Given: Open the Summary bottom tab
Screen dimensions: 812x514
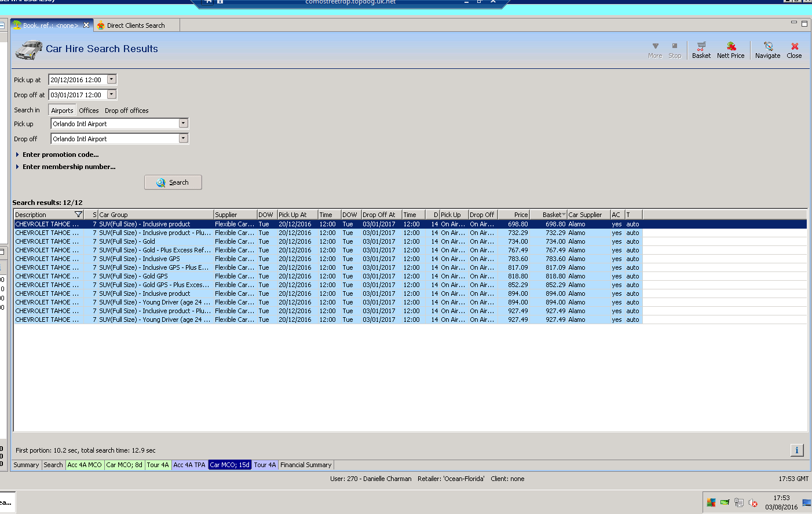Looking at the screenshot, I should click(26, 465).
